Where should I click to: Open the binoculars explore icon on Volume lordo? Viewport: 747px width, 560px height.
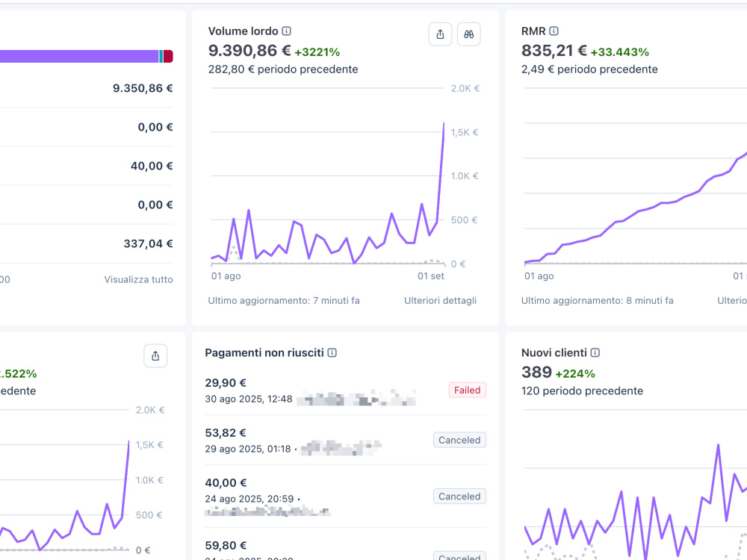point(469,34)
